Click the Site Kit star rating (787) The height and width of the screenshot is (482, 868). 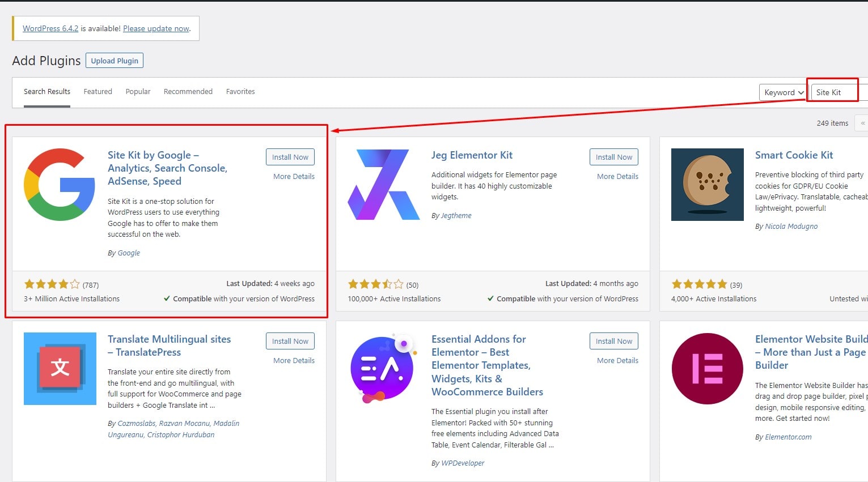pyautogui.click(x=52, y=284)
